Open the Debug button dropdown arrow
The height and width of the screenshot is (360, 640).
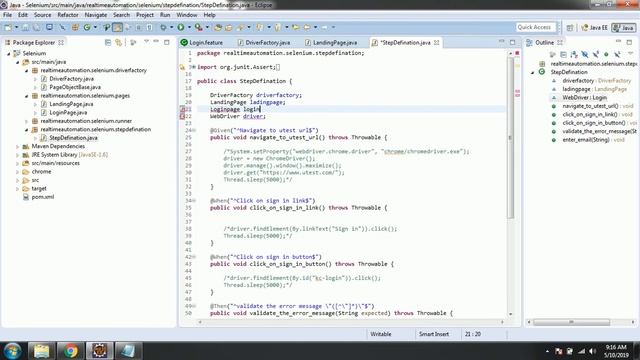pyautogui.click(x=171, y=27)
